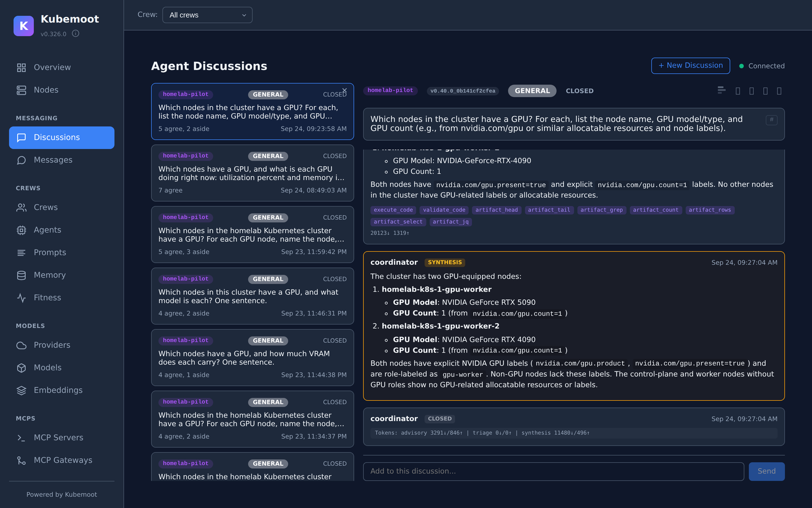Click the Connected status indicator
Image resolution: width=812 pixels, height=508 pixels.
point(762,66)
